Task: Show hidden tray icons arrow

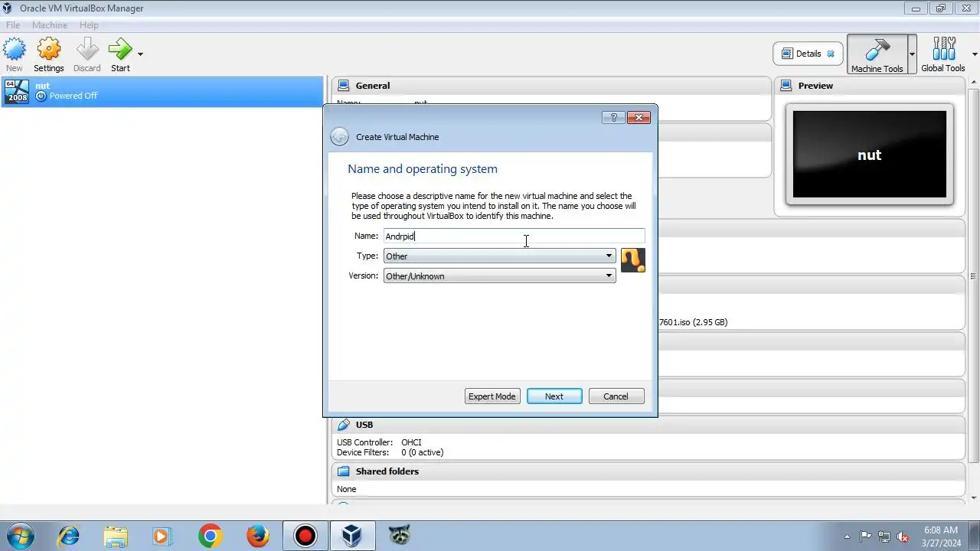Action: (847, 536)
